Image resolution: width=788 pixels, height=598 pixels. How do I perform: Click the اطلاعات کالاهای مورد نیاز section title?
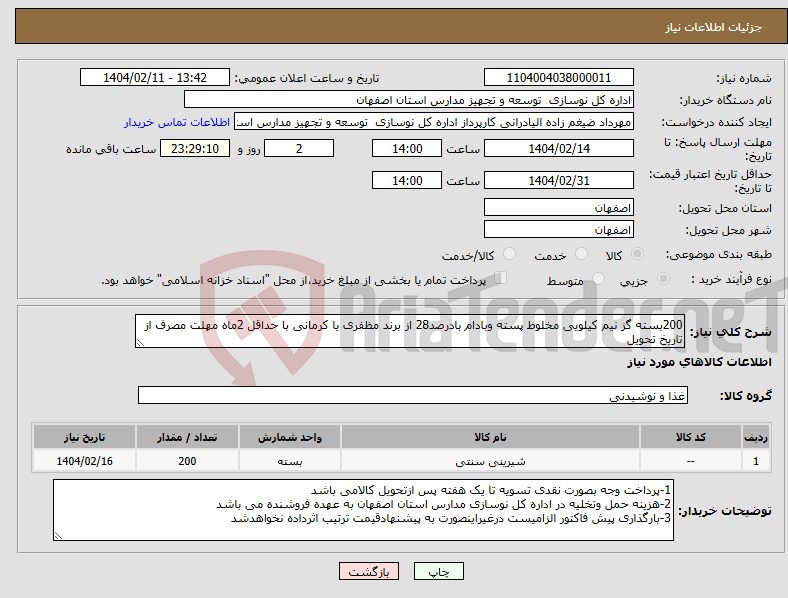tap(699, 362)
